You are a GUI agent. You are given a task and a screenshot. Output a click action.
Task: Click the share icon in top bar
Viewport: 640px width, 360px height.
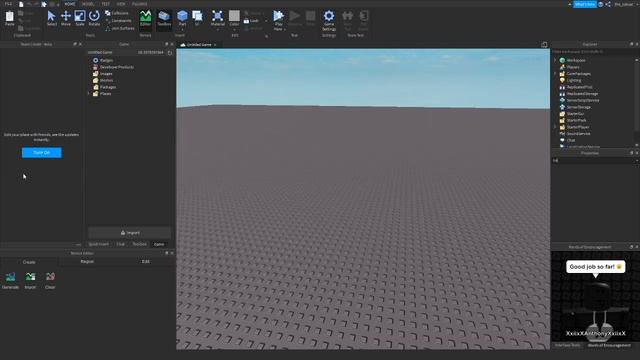[608, 4]
